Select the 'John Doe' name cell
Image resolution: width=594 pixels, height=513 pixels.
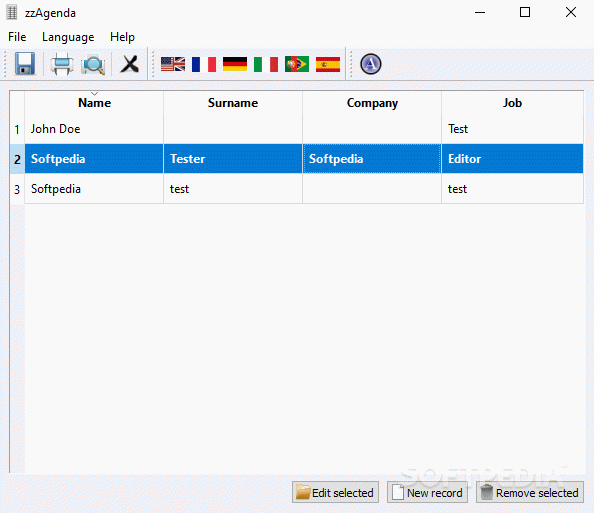tap(94, 129)
